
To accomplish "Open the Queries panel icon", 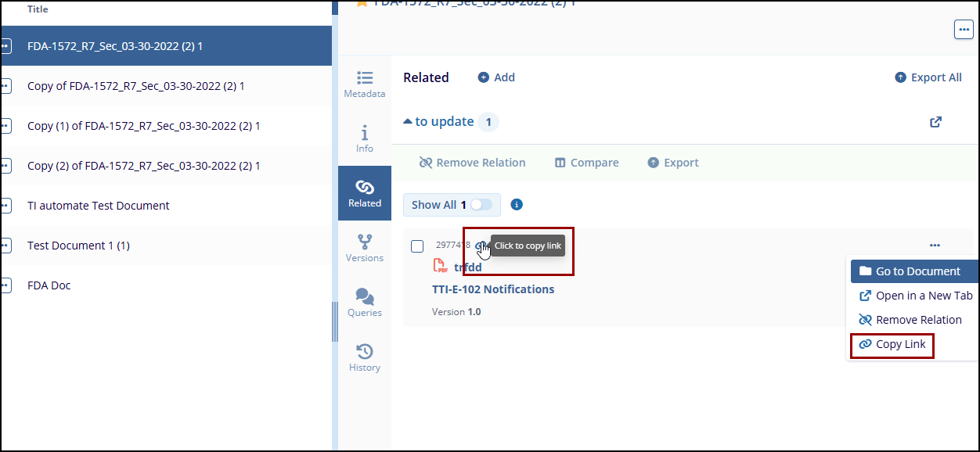I will tap(365, 303).
